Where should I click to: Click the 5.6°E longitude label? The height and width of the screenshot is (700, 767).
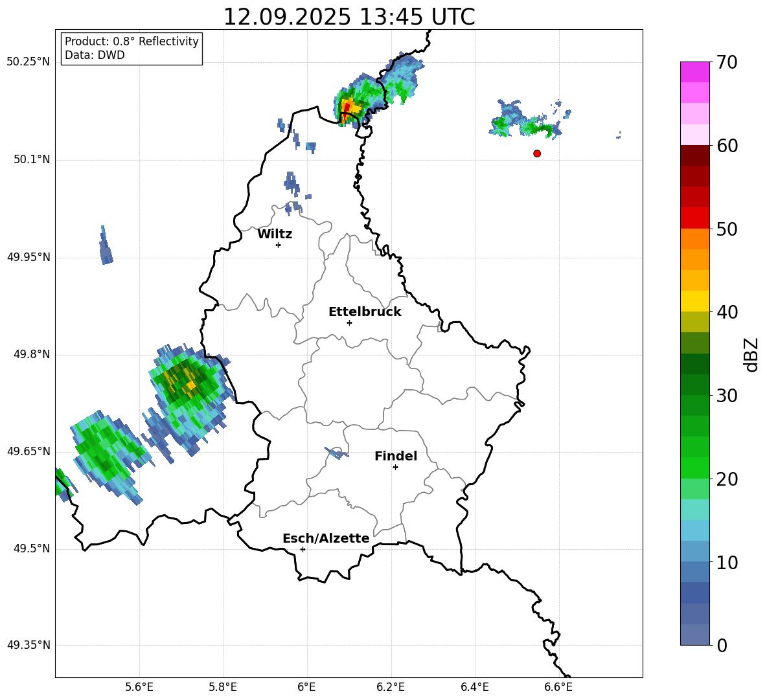tap(139, 687)
